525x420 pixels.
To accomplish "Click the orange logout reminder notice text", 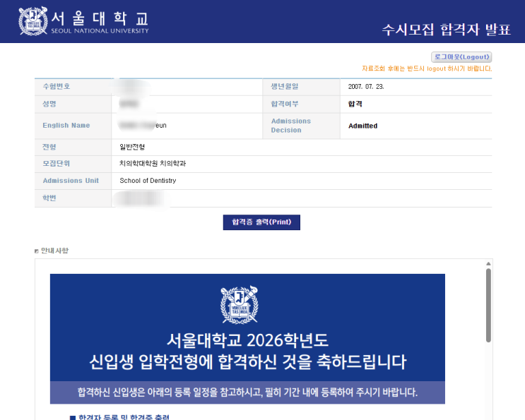I will click(427, 68).
